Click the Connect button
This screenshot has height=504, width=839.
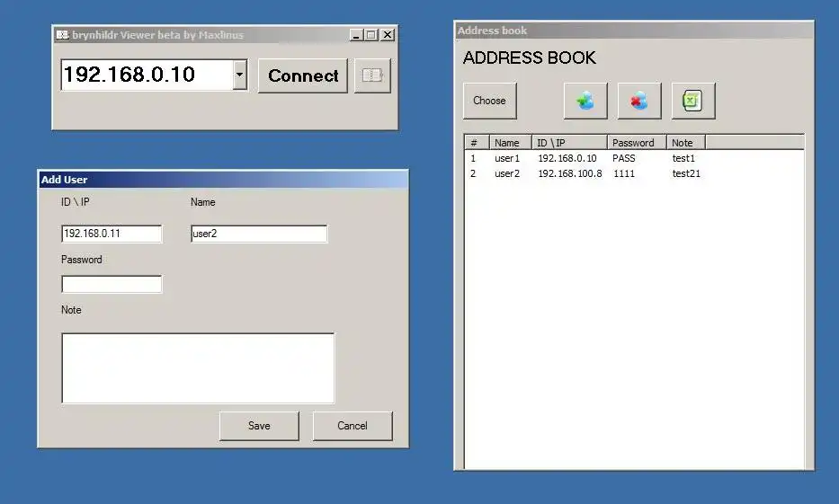point(303,75)
